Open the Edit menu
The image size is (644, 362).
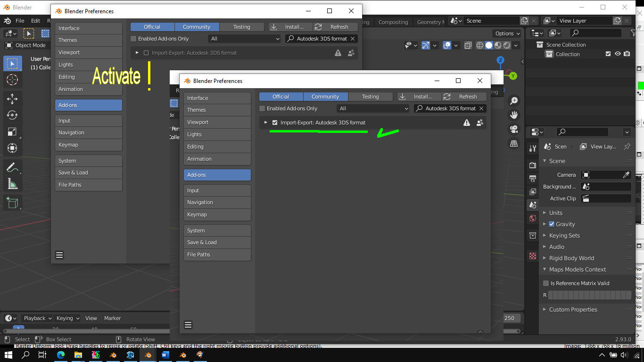[x=35, y=21]
